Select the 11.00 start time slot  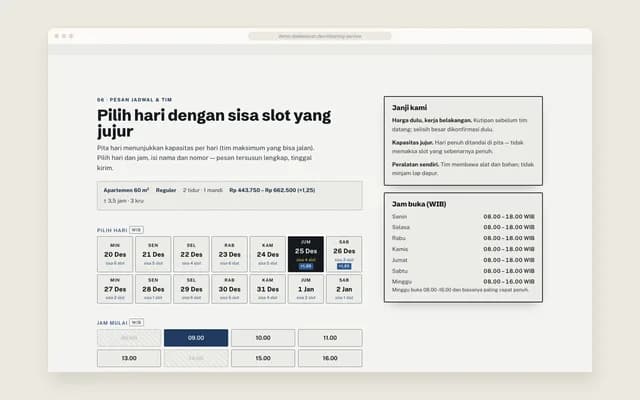pyautogui.click(x=330, y=338)
